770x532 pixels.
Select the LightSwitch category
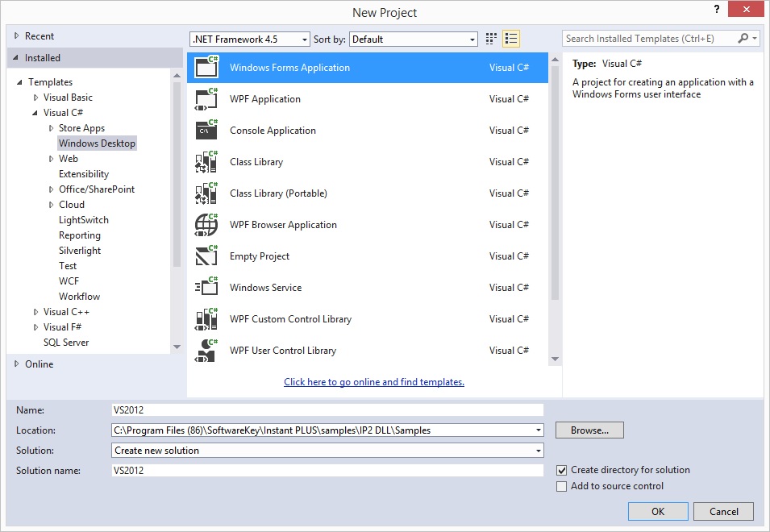point(84,220)
